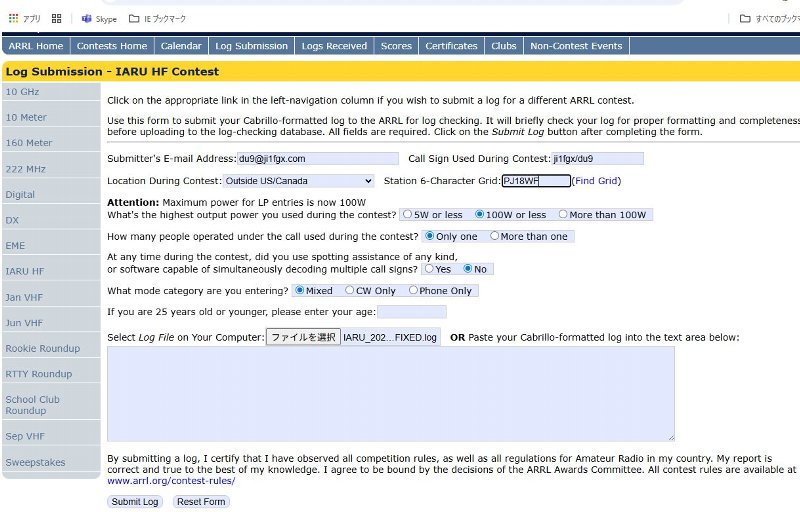Screen dimensions: 800x512
Task: Select Jan VHF contest in sidebar
Action: pos(24,297)
